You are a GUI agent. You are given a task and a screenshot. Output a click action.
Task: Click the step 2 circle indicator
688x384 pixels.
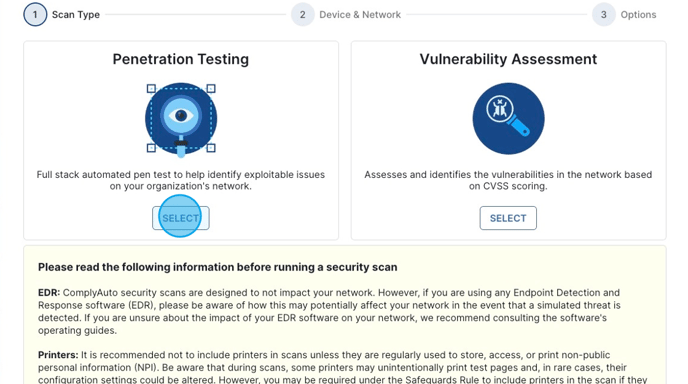pos(303,14)
